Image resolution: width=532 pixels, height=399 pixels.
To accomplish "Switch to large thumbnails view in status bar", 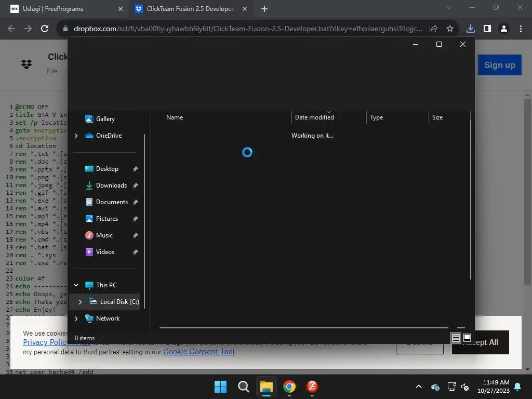I will click(x=467, y=338).
